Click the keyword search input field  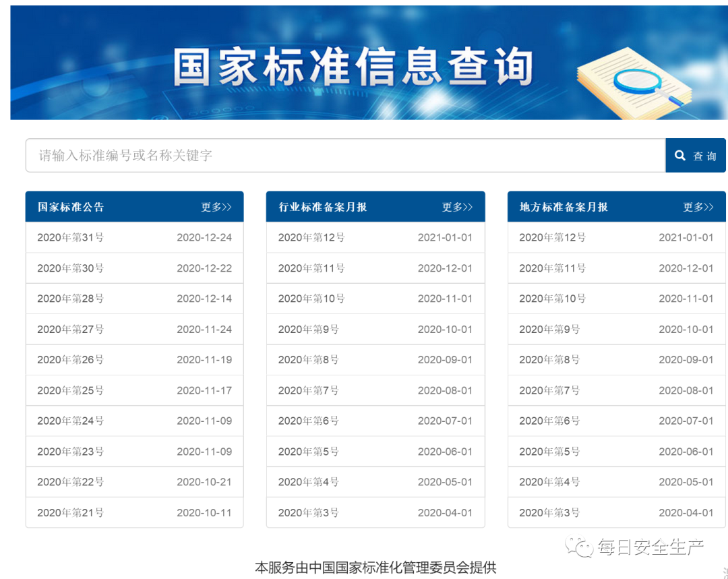pos(345,156)
